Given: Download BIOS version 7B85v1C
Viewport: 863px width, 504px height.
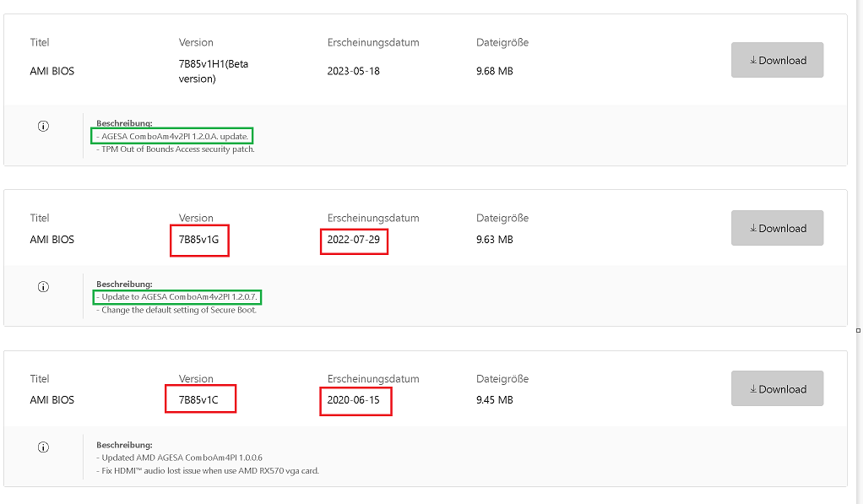Looking at the screenshot, I should point(777,389).
